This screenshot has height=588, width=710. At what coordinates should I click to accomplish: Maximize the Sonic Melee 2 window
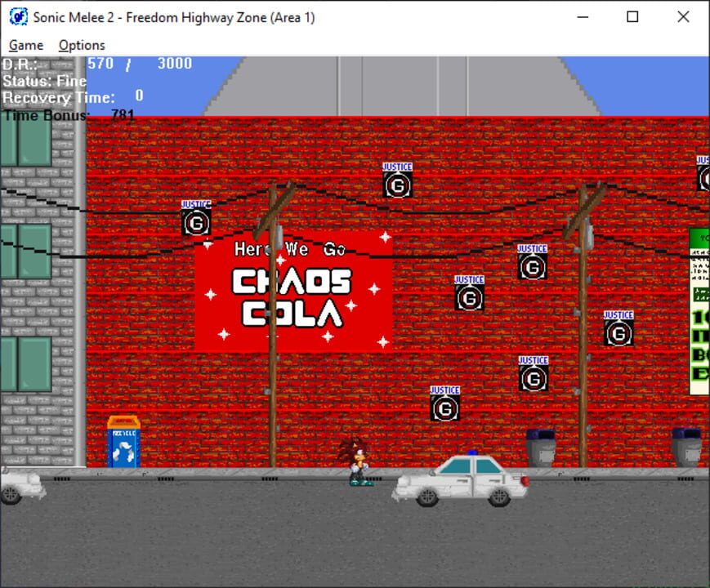click(632, 16)
